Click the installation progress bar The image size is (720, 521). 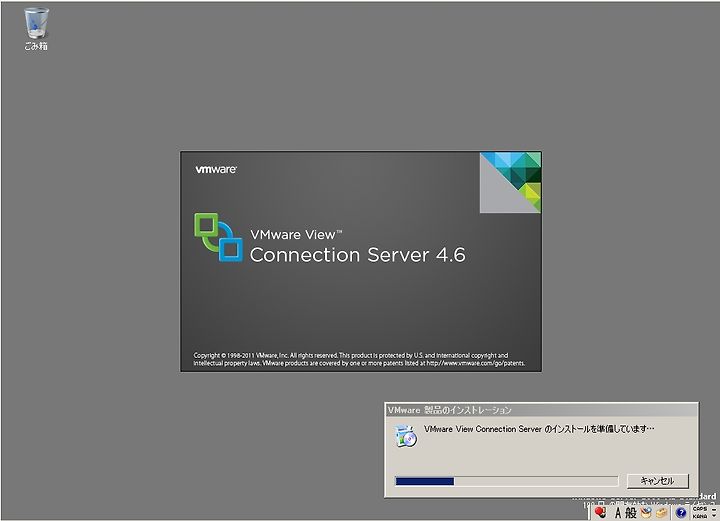[506, 481]
